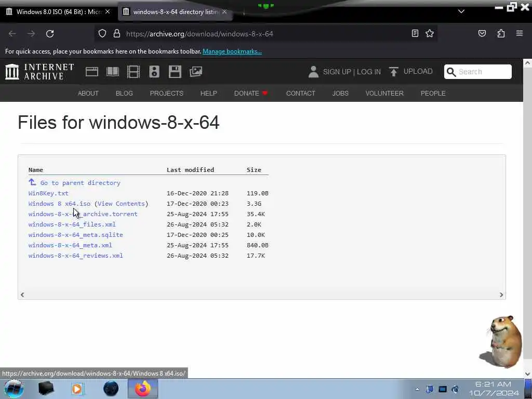Open windows-8-x-64_meta.xml link

[x=70, y=245]
